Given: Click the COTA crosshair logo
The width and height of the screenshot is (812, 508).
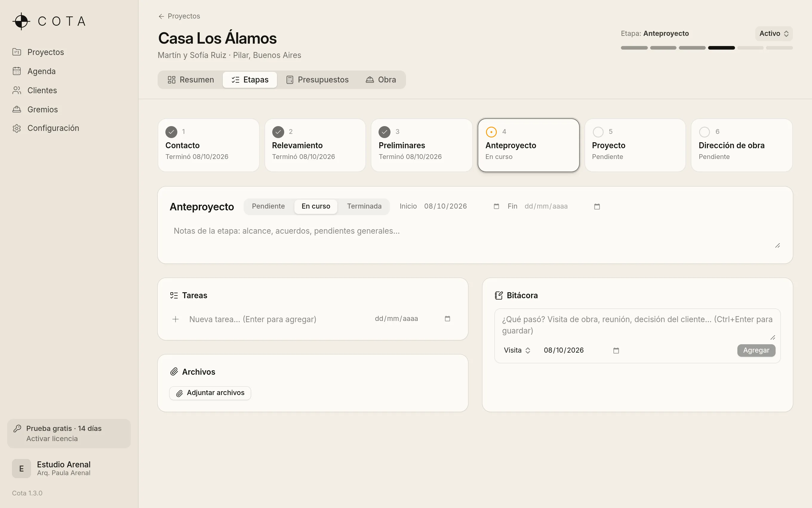Looking at the screenshot, I should [21, 21].
